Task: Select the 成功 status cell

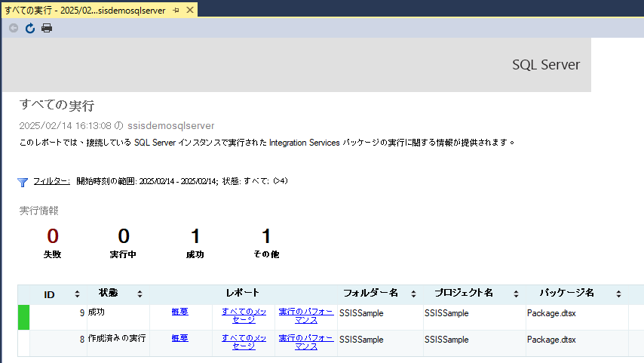Action: (118, 318)
